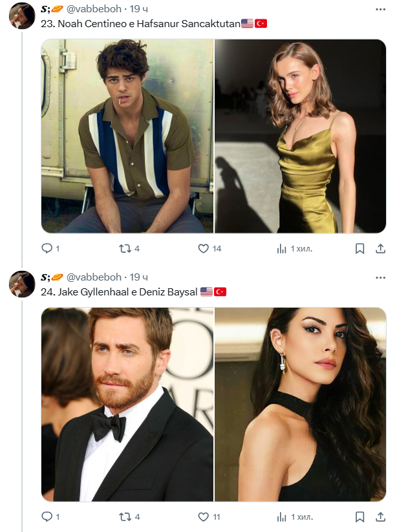Image resolution: width=397 pixels, height=532 pixels.
Task: Like the Jake Gyllenhaal tweet
Action: coord(203,516)
